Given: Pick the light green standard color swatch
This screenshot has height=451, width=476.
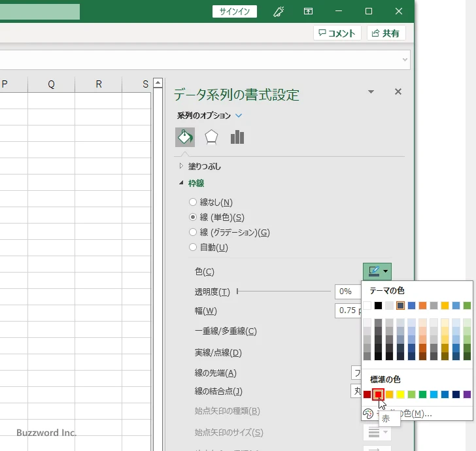Looking at the screenshot, I should (412, 394).
